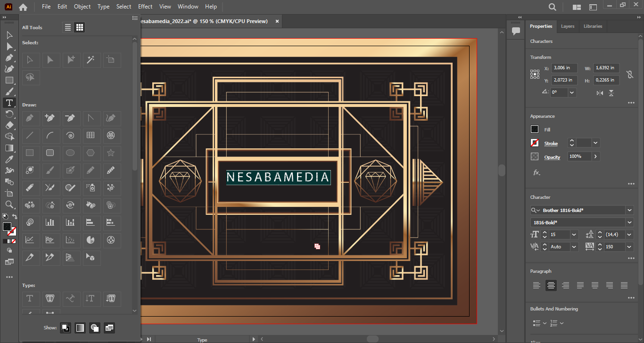Click the X position input field
The height and width of the screenshot is (343, 644).
565,68
